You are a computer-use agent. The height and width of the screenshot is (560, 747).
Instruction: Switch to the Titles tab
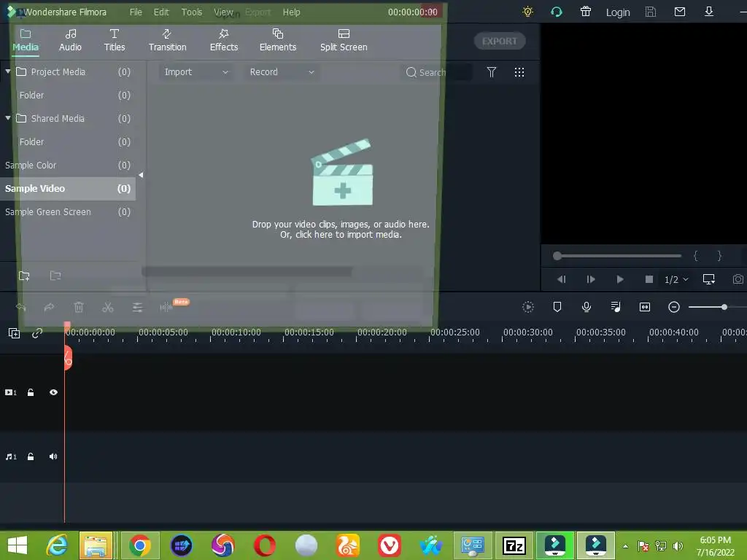pos(115,40)
